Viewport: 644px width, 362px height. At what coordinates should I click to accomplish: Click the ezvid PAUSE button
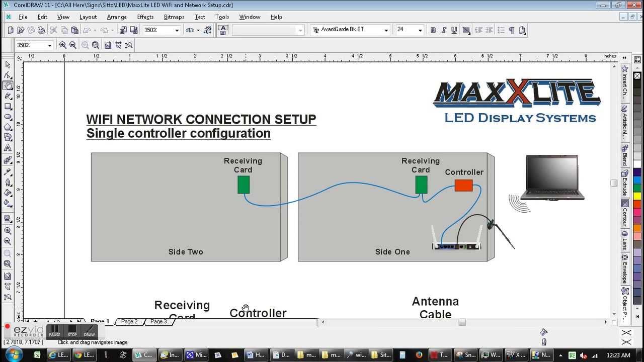point(55,331)
